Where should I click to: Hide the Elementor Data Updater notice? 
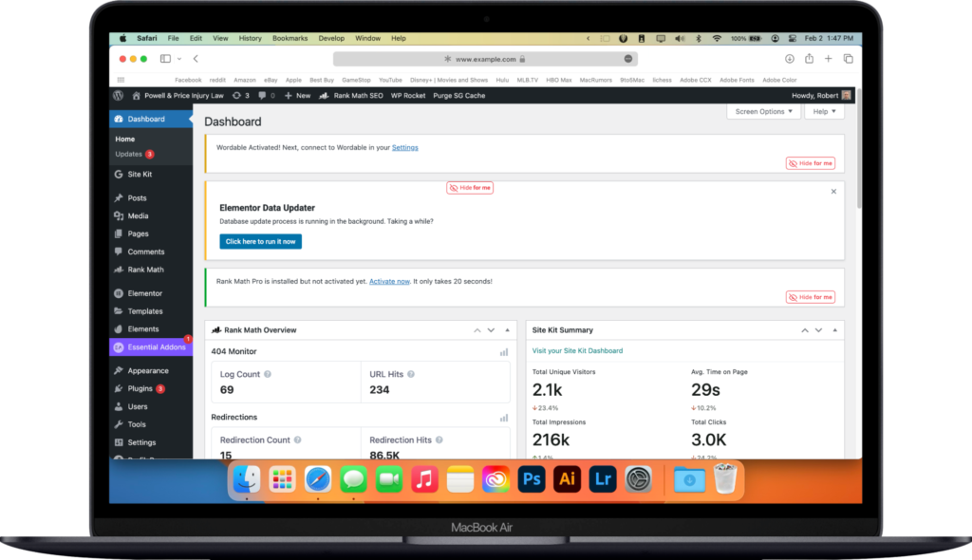(x=470, y=188)
